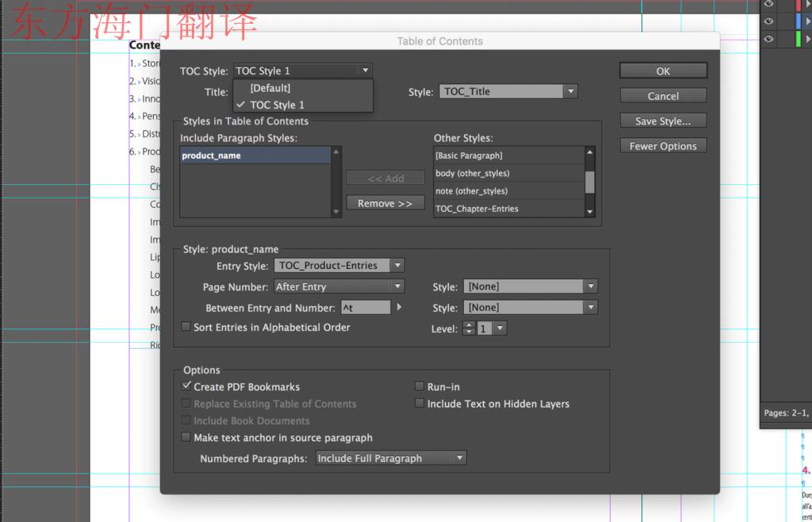Open the Page Number After Entry dropdown

(x=397, y=286)
